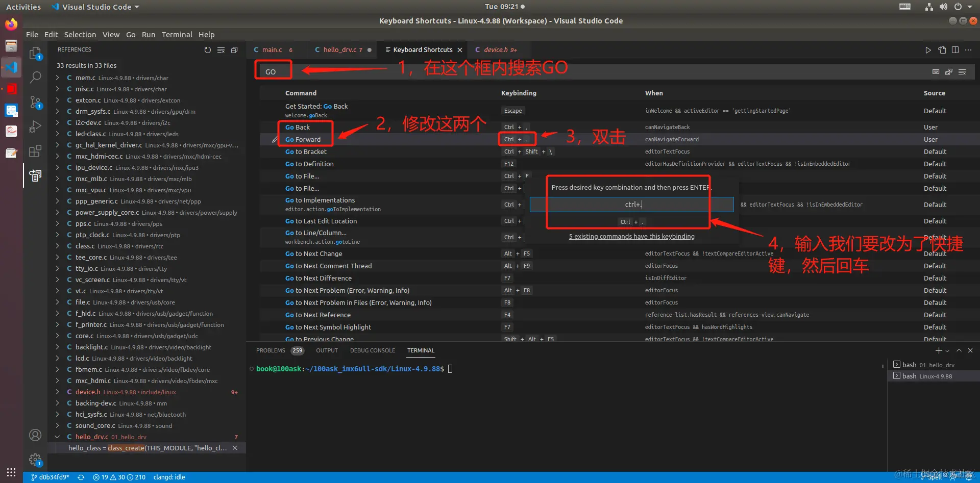Click the Activities button in top bar

23,7
